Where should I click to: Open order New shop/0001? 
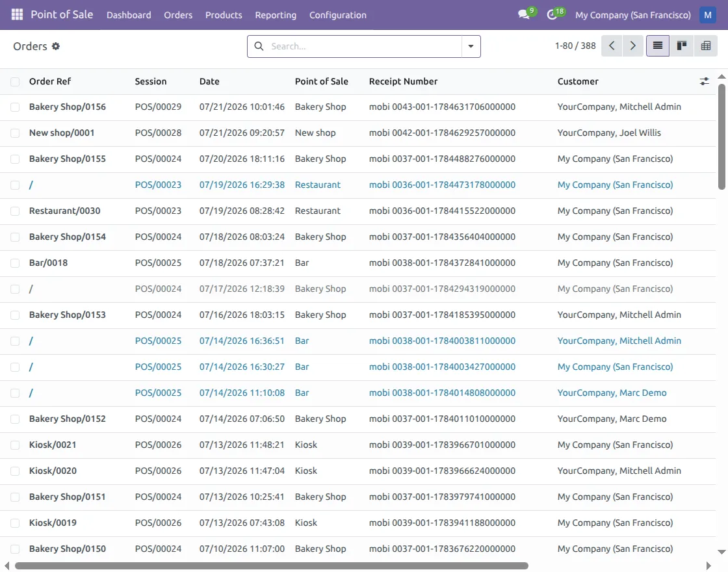click(62, 133)
